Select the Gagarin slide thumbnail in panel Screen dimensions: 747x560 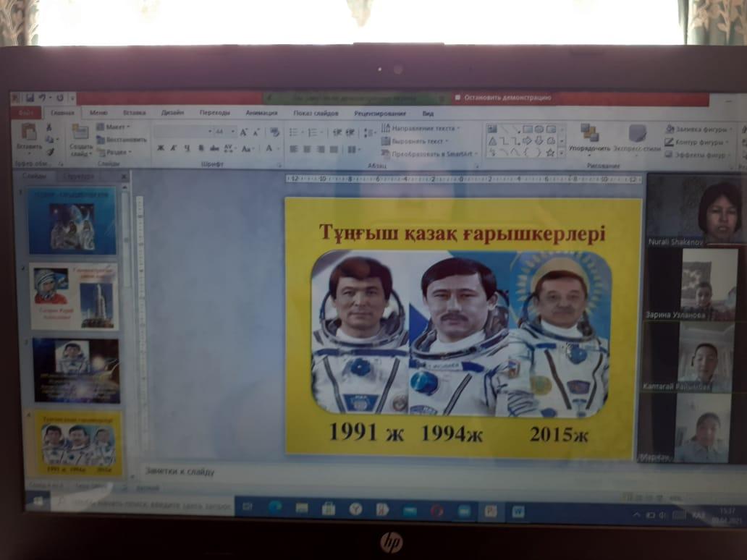pos(74,295)
